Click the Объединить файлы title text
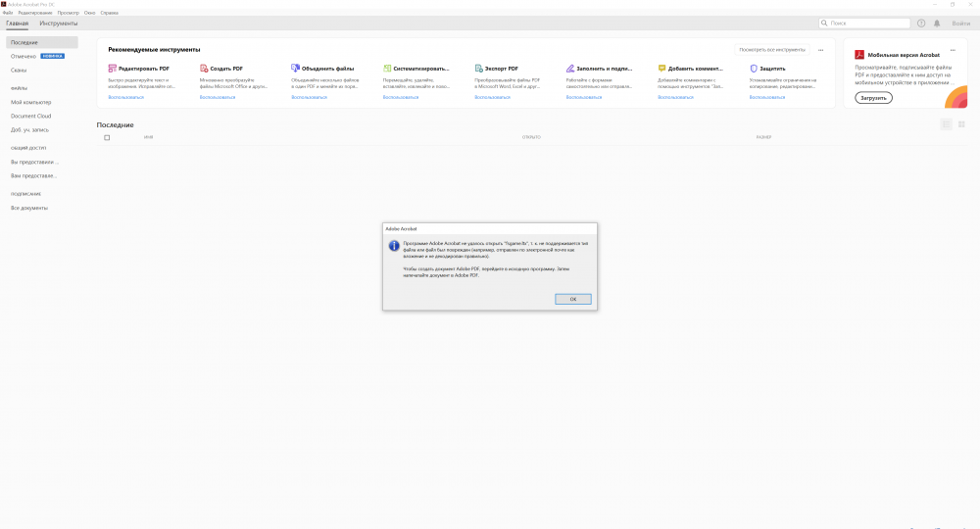This screenshot has width=980, height=529. 327,69
